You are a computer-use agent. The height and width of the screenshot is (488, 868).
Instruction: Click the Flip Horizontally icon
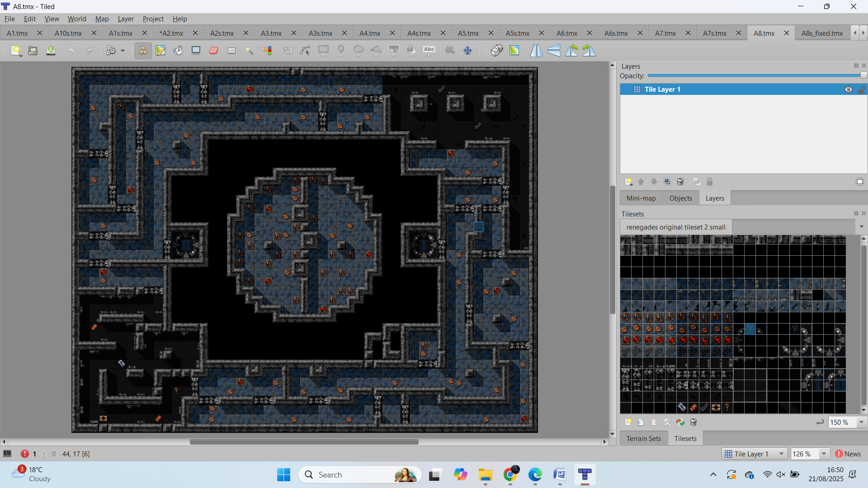[x=536, y=51]
